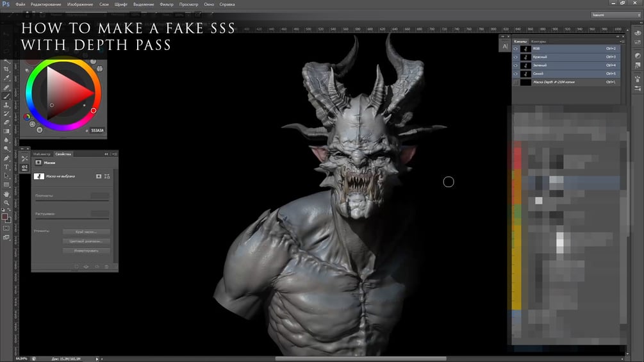
Task: Open the Слои menu
Action: click(104, 4)
